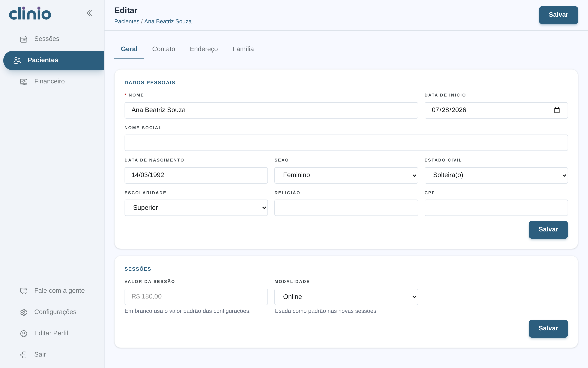Click the Sessões calendar icon
Viewport: 588px width, 368px height.
click(x=23, y=39)
